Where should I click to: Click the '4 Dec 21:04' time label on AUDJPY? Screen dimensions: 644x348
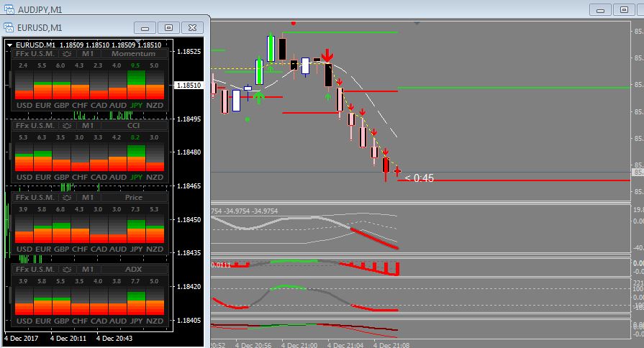345,345
